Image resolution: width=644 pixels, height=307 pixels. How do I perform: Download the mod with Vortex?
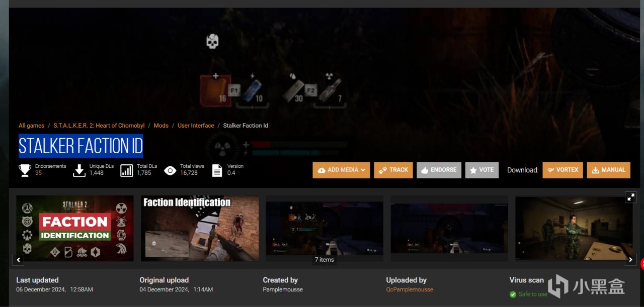[562, 170]
